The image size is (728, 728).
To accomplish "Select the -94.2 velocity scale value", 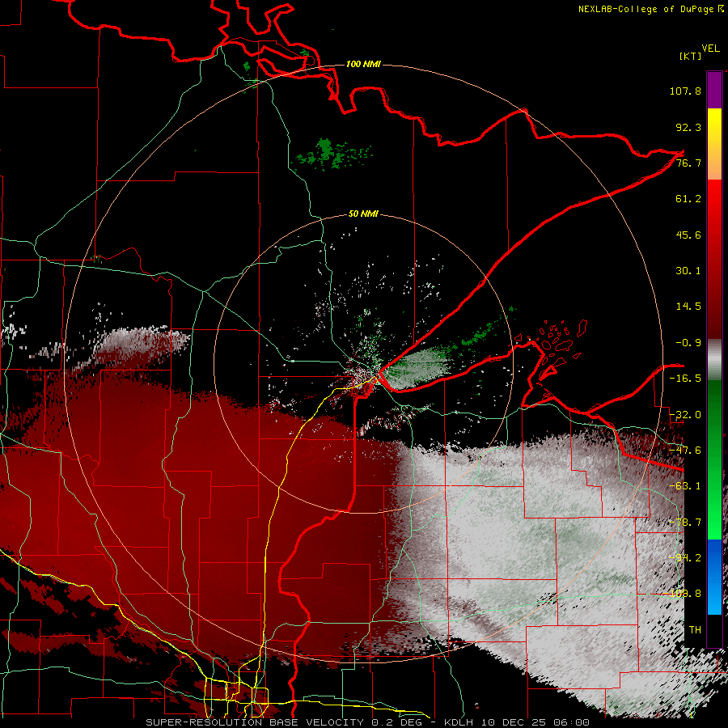I will tap(685, 558).
